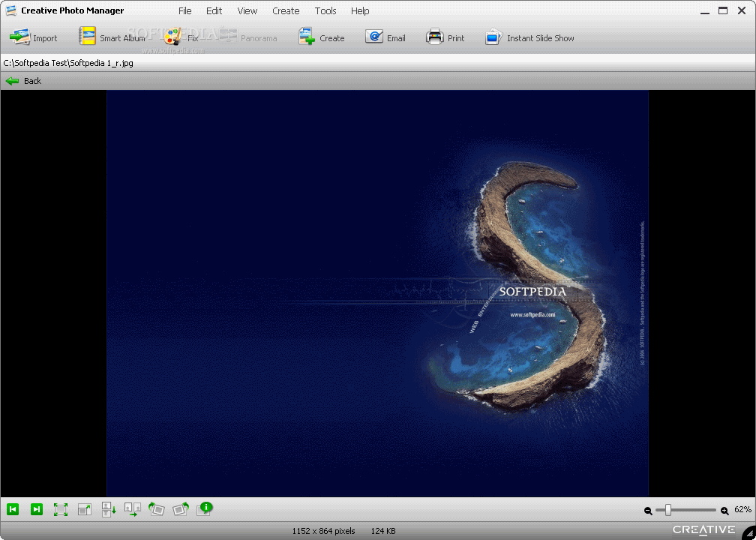This screenshot has height=540, width=756.
Task: Click the zoom in magnifier icon
Action: click(x=724, y=511)
